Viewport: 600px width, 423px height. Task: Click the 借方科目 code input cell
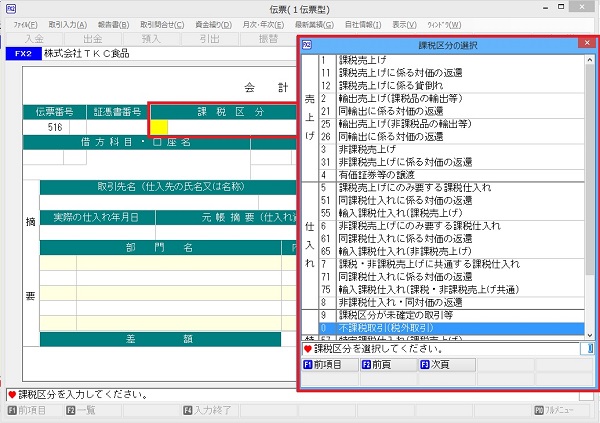43,157
